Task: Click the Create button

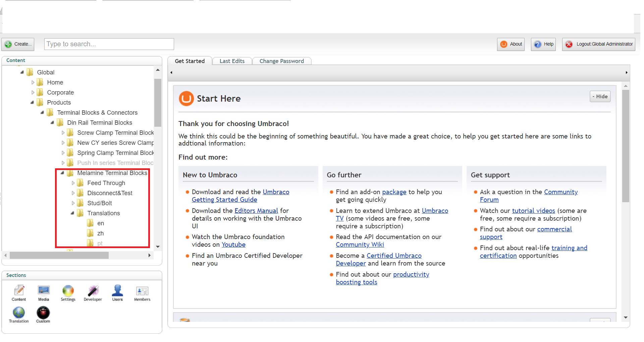Action: [x=18, y=44]
